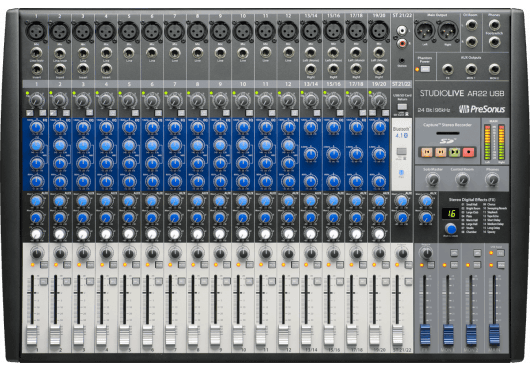Click the channel 8 gain knob
The image size is (530, 371).
pyautogui.click(x=197, y=100)
